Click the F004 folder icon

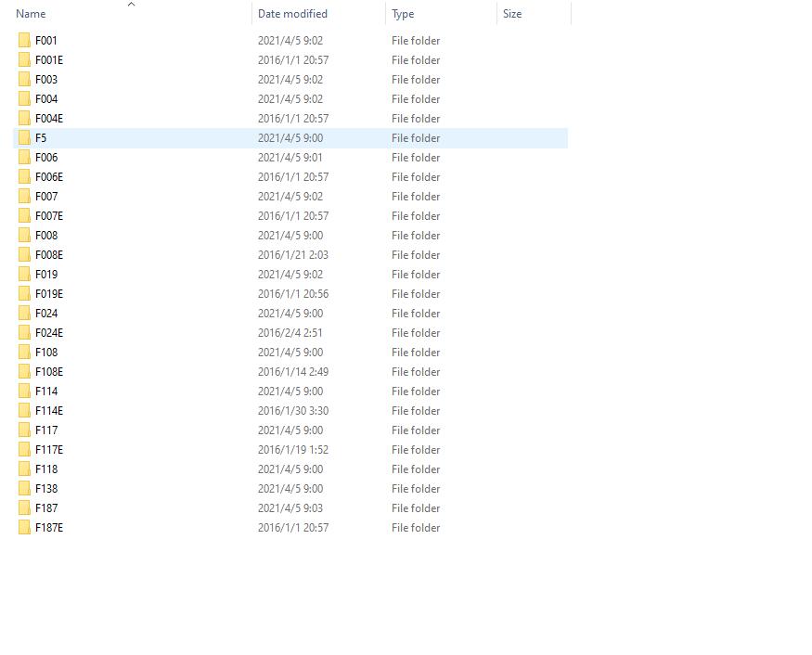(x=24, y=99)
